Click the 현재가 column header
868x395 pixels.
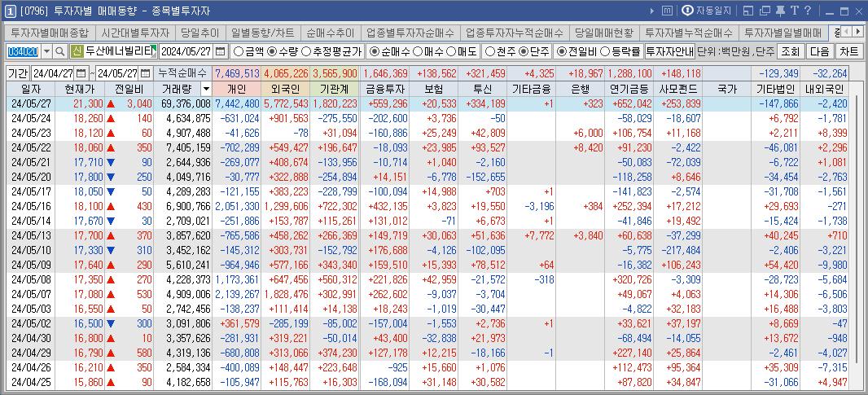79,89
